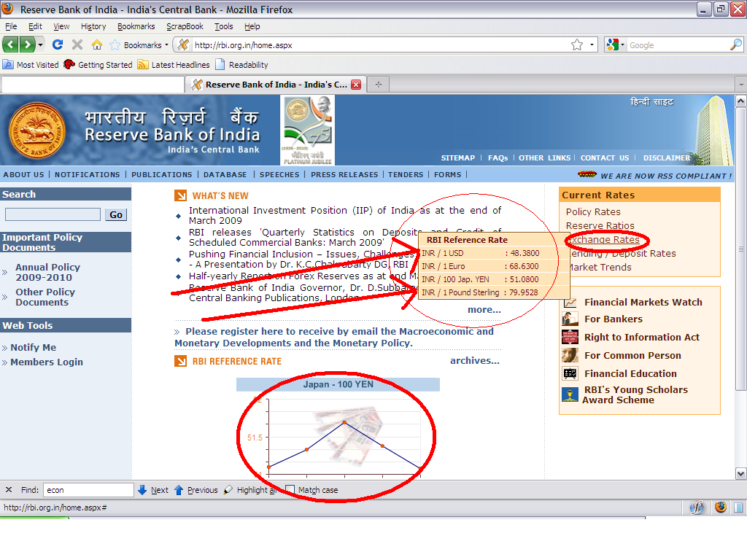The width and height of the screenshot is (747, 560).
Task: Open the History menu
Action: (93, 26)
